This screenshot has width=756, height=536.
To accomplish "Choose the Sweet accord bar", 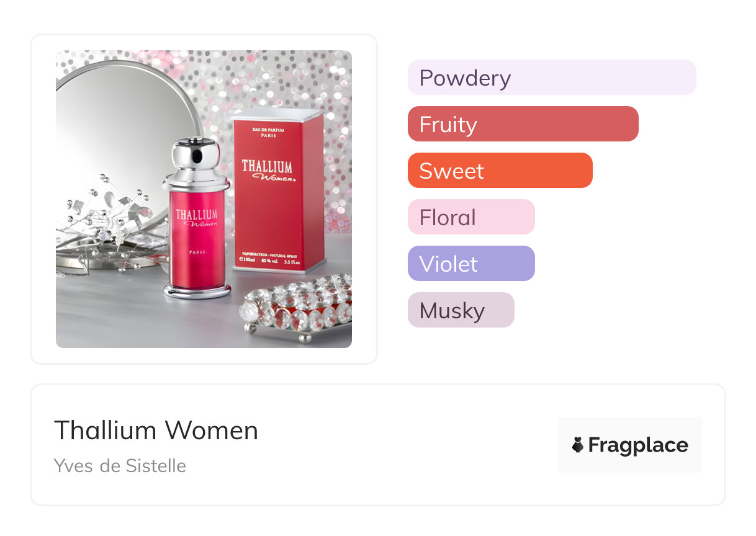I will click(500, 171).
